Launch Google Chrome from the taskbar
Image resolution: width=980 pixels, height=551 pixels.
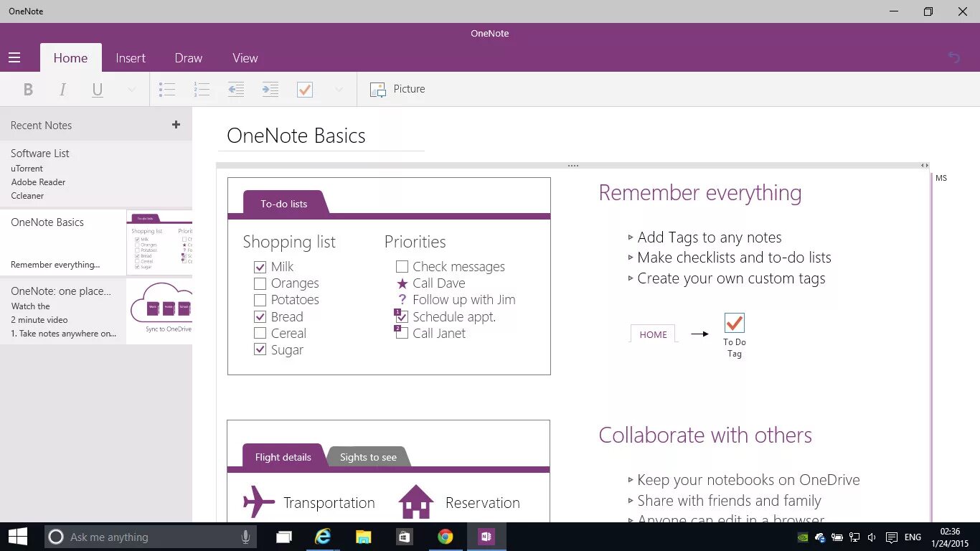[446, 537]
